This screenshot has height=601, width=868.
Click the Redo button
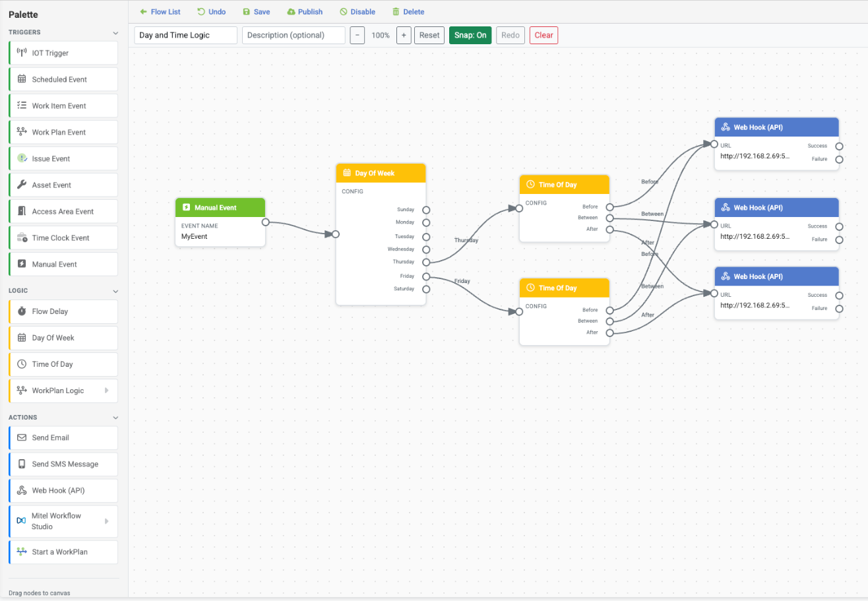511,35
